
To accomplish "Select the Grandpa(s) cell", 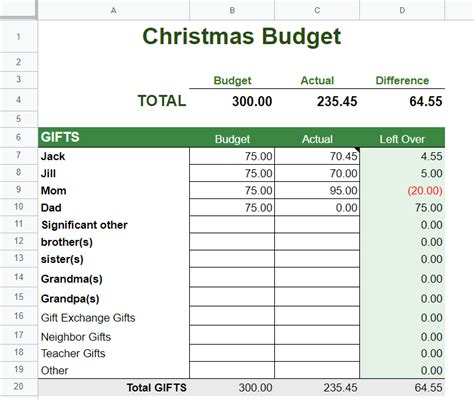I will coord(114,297).
